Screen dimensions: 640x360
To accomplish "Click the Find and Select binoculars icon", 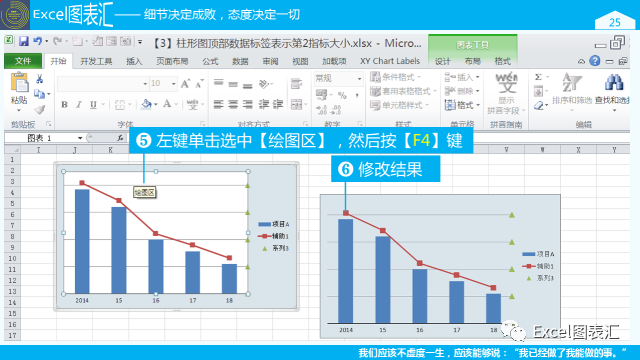I will coord(613,82).
